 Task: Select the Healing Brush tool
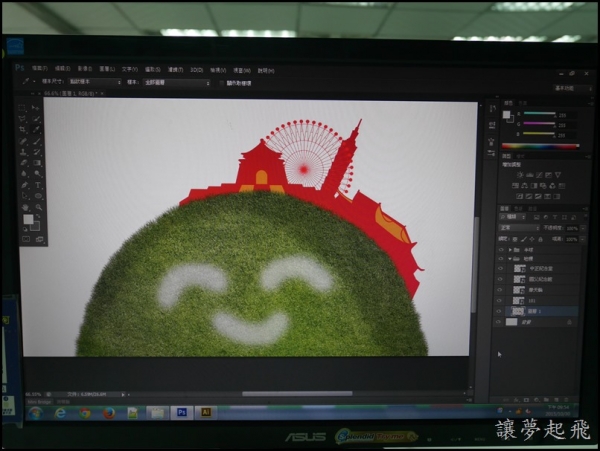click(x=23, y=141)
